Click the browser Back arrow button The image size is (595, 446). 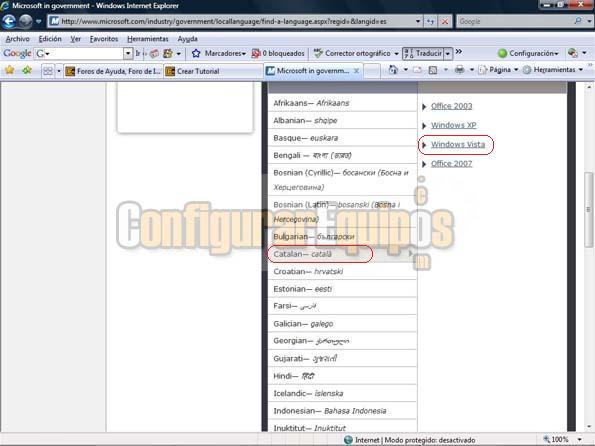[x=9, y=21]
